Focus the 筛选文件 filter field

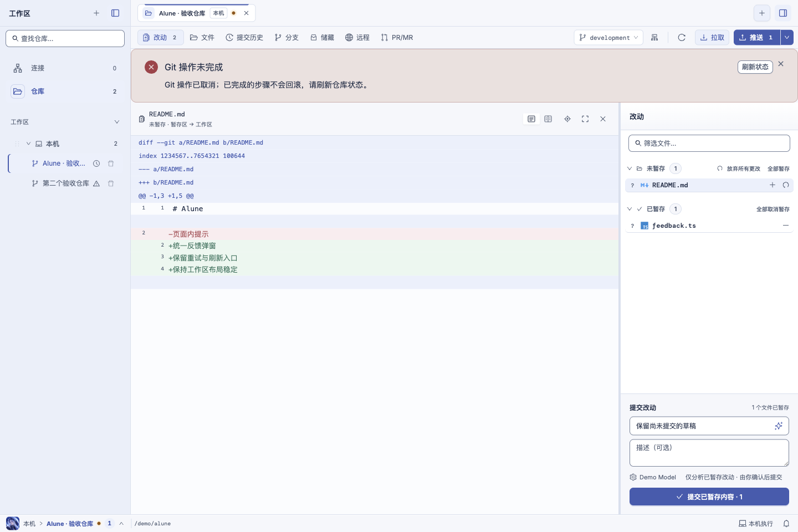click(709, 143)
